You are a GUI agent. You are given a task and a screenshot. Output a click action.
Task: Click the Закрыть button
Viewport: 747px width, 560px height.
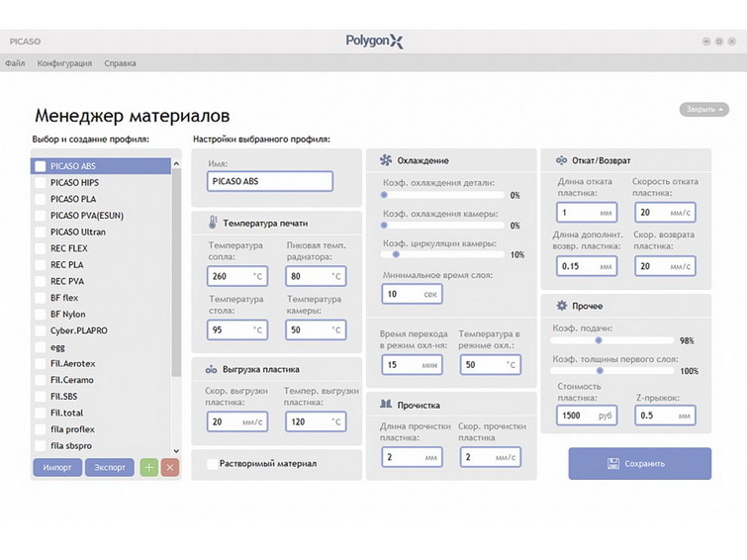click(x=704, y=109)
